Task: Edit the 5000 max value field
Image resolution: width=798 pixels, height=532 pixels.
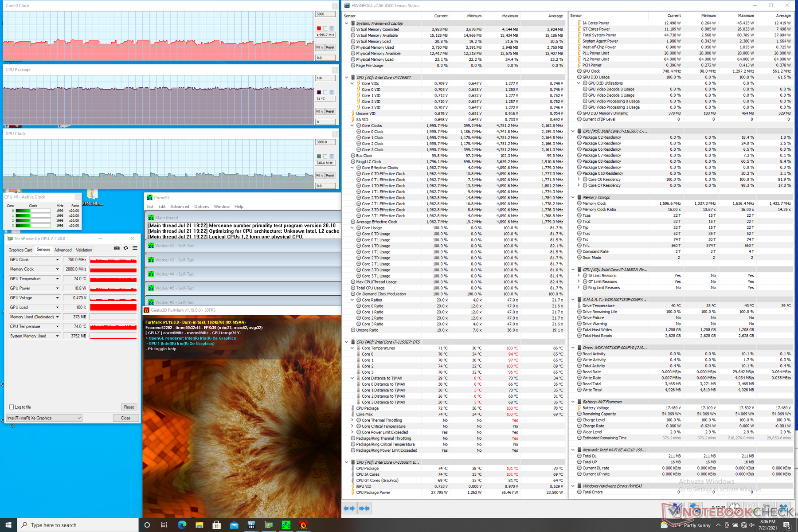Action: coord(325,14)
